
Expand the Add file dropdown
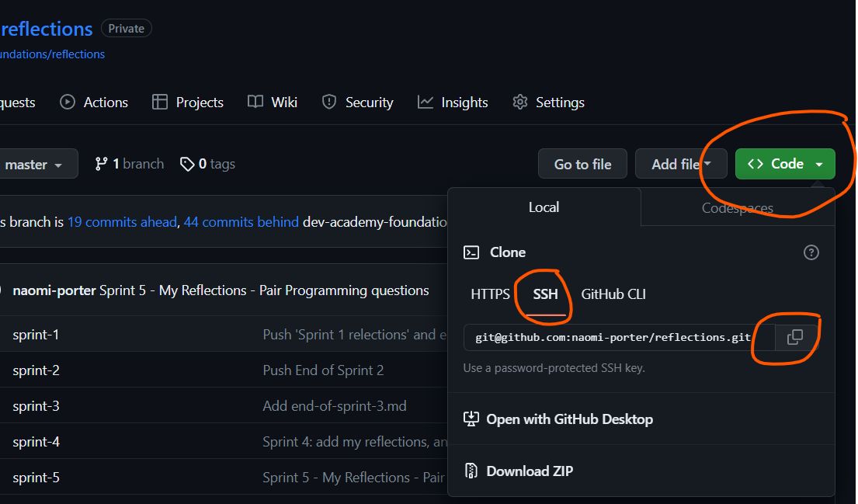681,164
